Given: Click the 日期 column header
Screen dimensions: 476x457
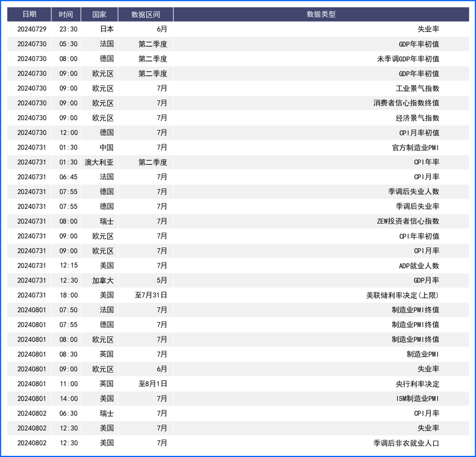Looking at the screenshot, I should pos(29,14).
